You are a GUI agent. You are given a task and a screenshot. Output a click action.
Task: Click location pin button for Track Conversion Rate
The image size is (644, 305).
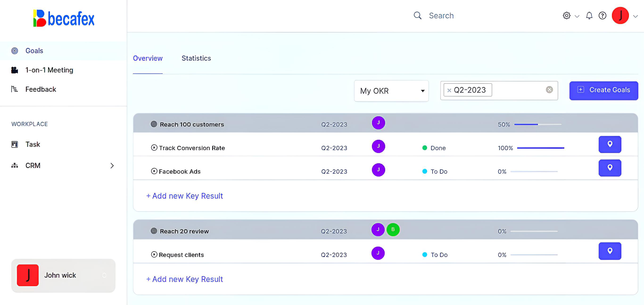[x=610, y=144]
